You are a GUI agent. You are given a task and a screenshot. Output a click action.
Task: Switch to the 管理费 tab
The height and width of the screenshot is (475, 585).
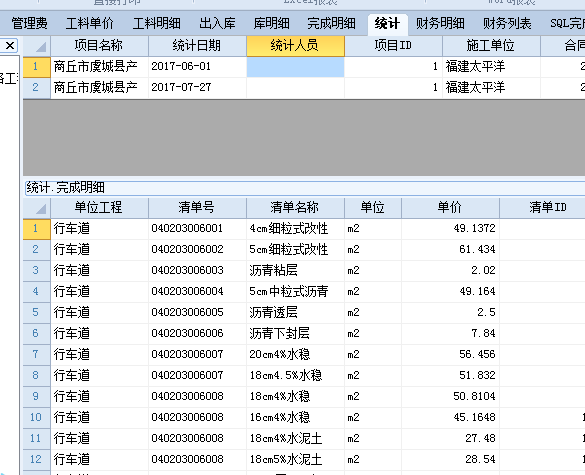[29, 24]
